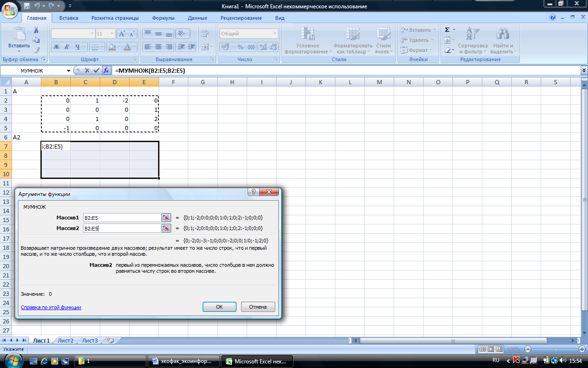Click middle vertical align icon
The width and height of the screenshot is (588, 368).
pos(158,34)
